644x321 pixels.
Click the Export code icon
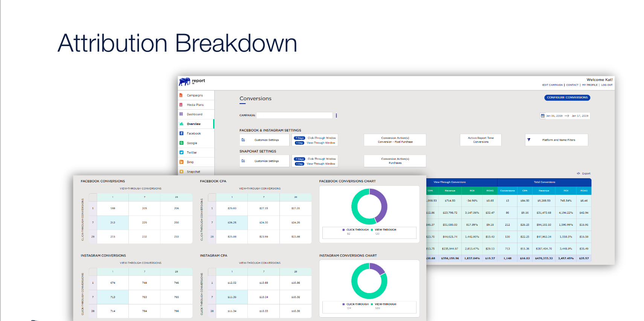(578, 174)
